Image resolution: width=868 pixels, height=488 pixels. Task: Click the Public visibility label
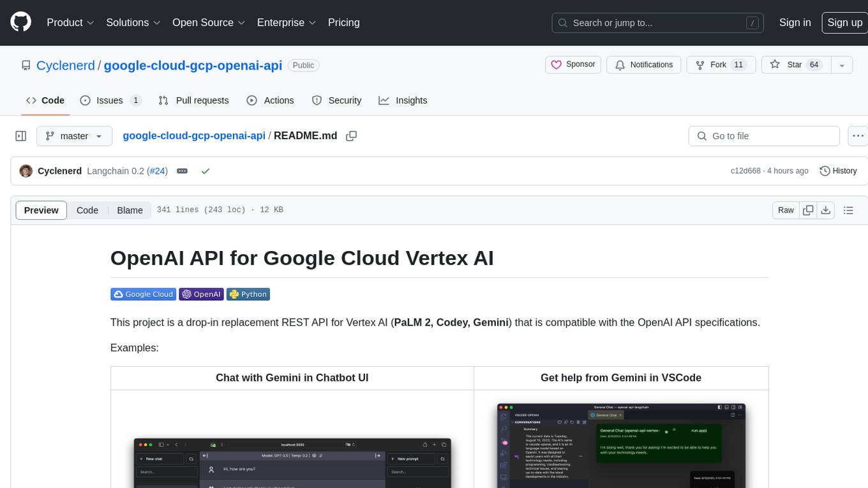click(303, 65)
